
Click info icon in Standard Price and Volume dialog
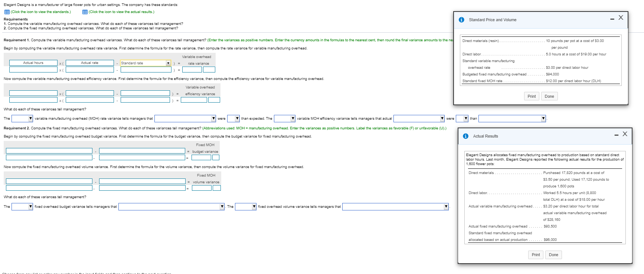point(461,20)
